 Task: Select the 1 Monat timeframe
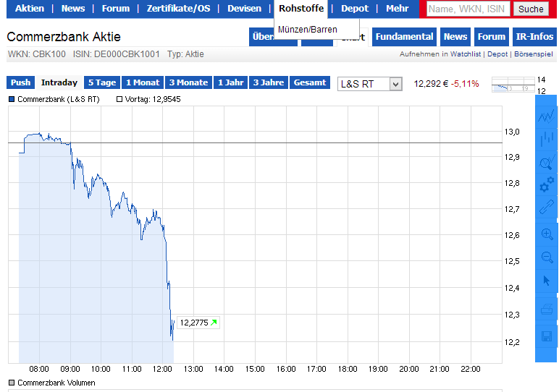(143, 82)
